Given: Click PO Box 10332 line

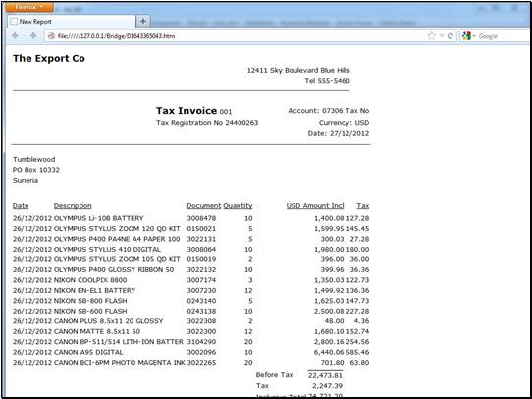Looking at the screenshot, I should tap(36, 170).
